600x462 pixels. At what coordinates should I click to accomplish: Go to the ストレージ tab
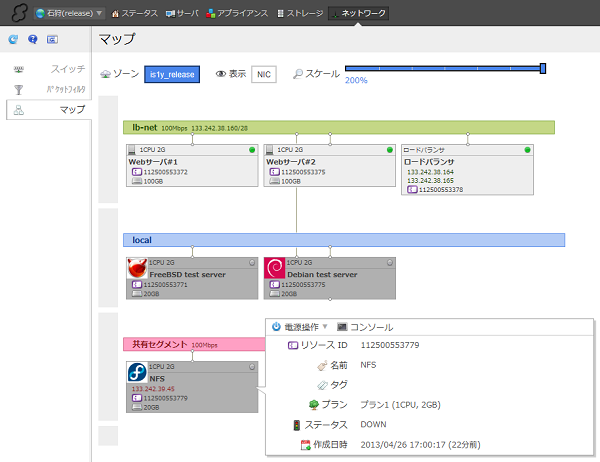(x=298, y=14)
